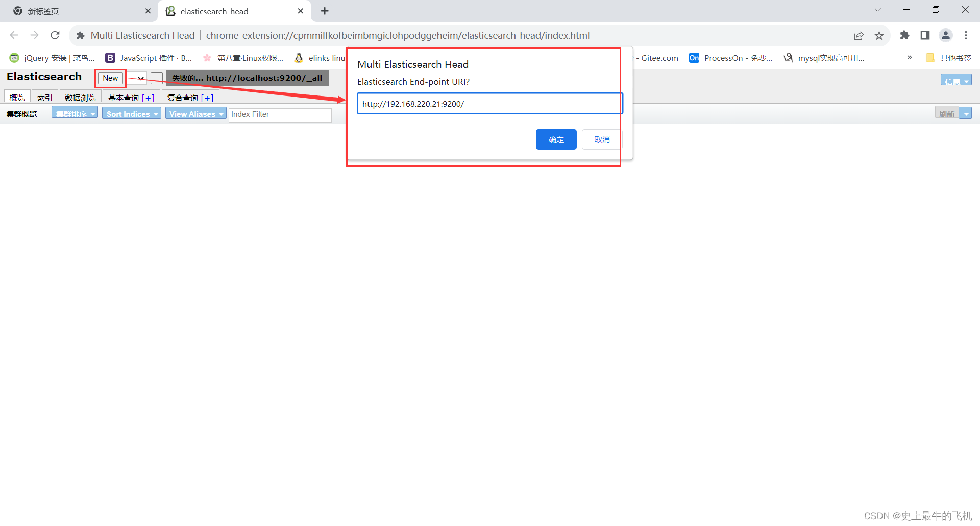Open JavaScript 插件 bookmark
Viewport: 980px width, 526px height.
(149, 58)
